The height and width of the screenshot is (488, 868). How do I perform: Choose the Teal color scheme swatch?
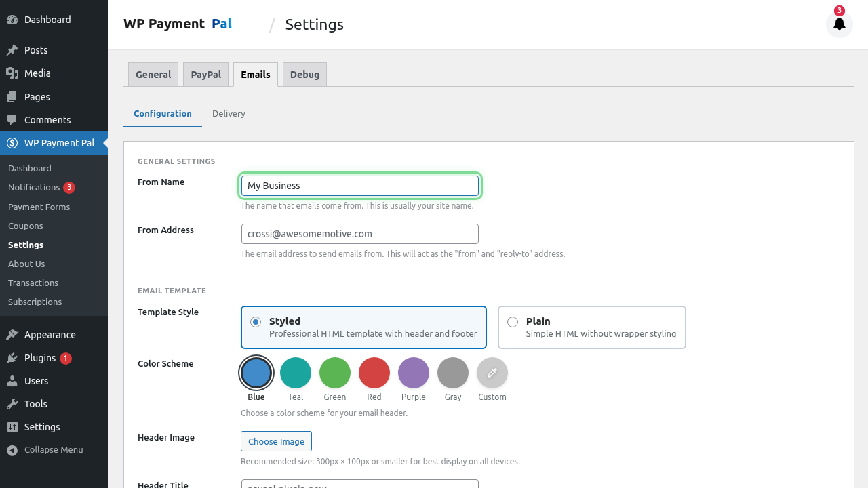tap(296, 373)
